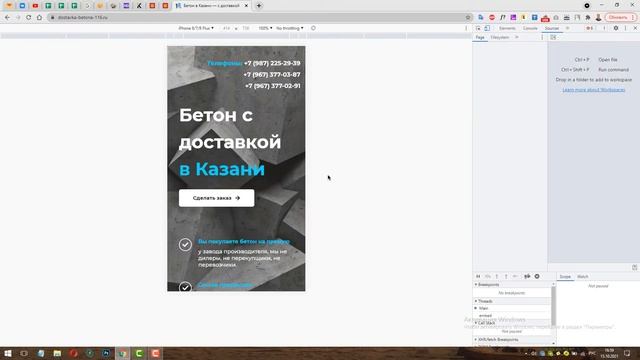
Task: Open the taskbar file explorer folder icon
Action: point(57,353)
